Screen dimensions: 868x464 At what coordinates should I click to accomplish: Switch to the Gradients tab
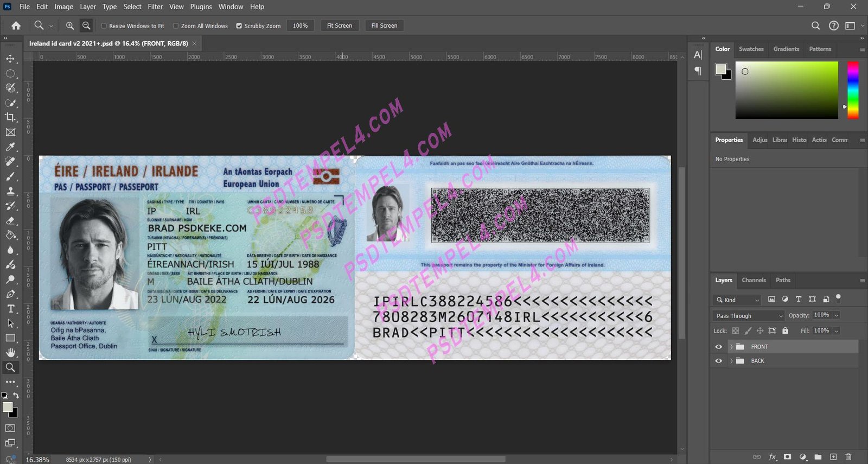click(786, 49)
